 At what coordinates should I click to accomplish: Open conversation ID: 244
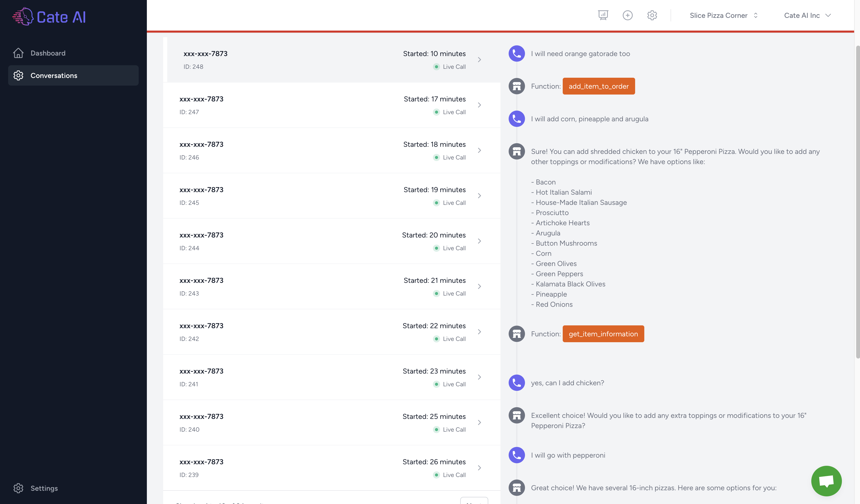(x=332, y=241)
